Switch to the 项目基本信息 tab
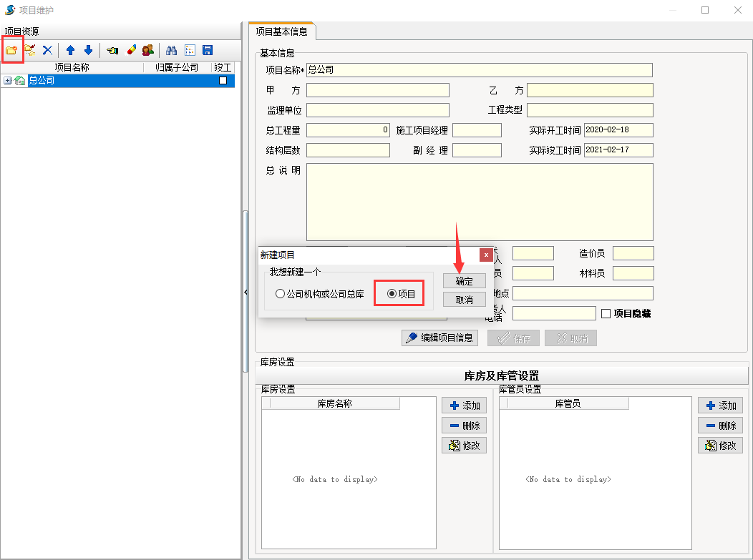This screenshot has height=560, width=753. click(x=282, y=31)
